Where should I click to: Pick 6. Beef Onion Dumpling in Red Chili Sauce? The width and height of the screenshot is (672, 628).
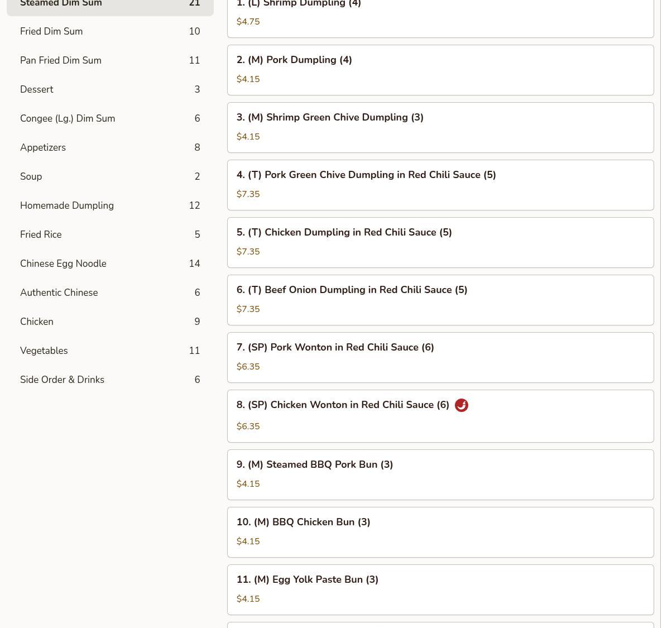[440, 300]
